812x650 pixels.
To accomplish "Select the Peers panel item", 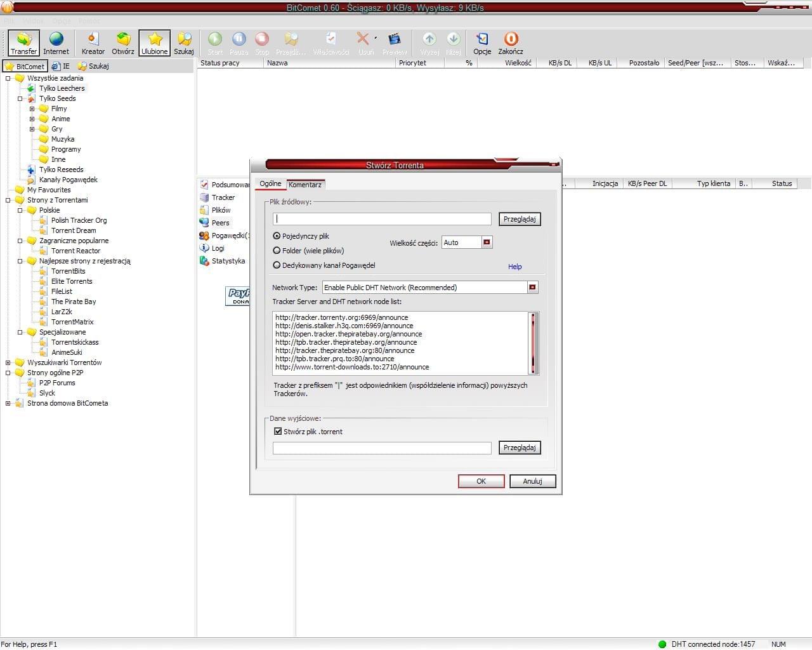I will pos(215,223).
